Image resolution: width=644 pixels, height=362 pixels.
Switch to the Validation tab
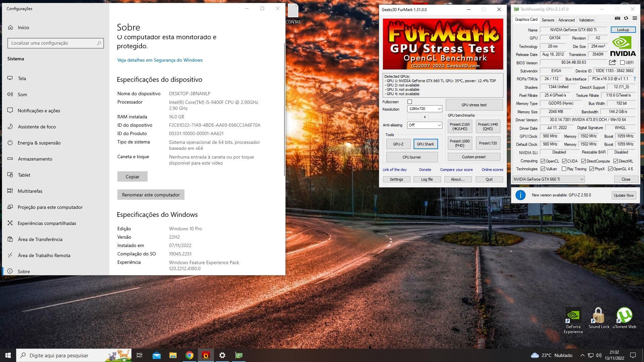586,20
